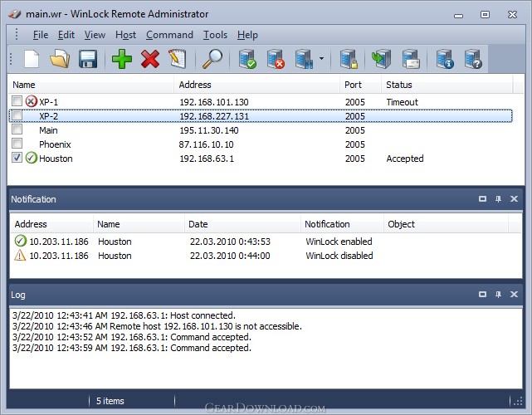The height and width of the screenshot is (415, 532).
Task: Click the server with red cross icon
Action: pyautogui.click(x=276, y=59)
